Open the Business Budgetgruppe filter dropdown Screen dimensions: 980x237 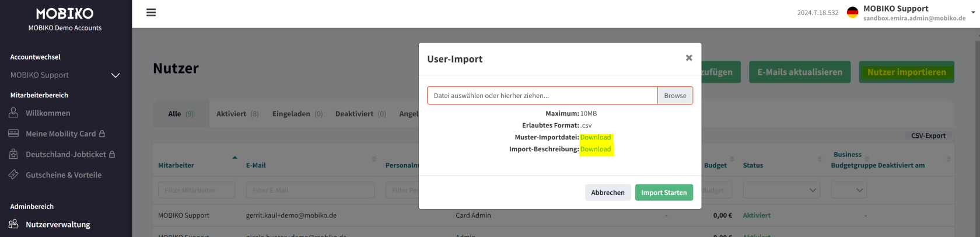click(x=849, y=190)
